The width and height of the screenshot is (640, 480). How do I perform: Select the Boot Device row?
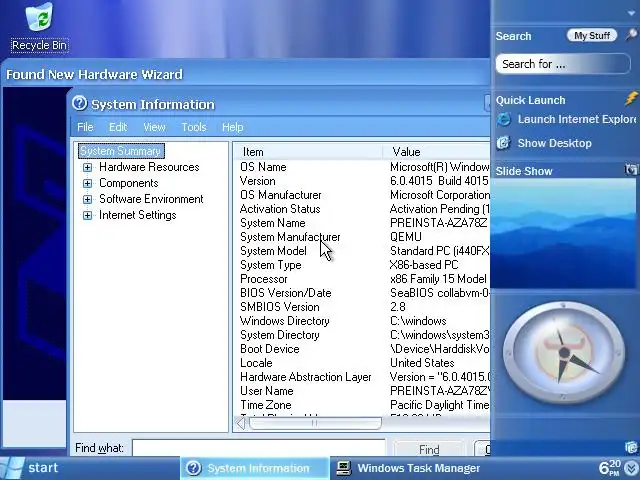pos(364,349)
